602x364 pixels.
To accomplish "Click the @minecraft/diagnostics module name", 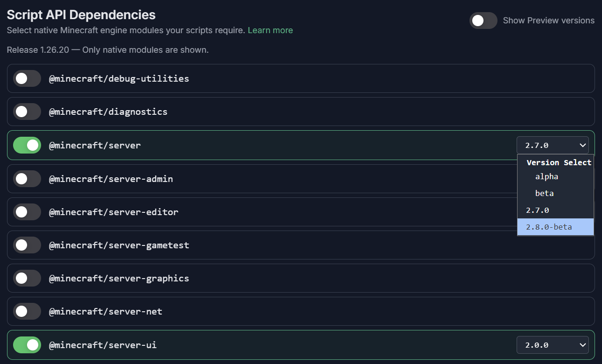I will pos(108,112).
